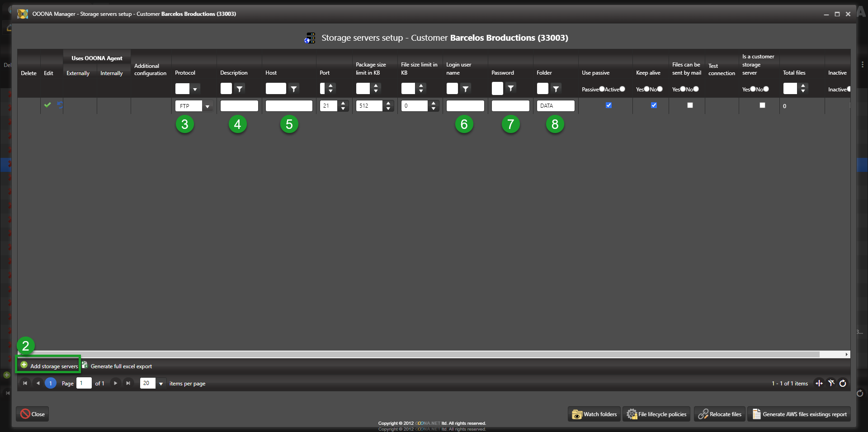Click Add storage servers button

pyautogui.click(x=49, y=366)
